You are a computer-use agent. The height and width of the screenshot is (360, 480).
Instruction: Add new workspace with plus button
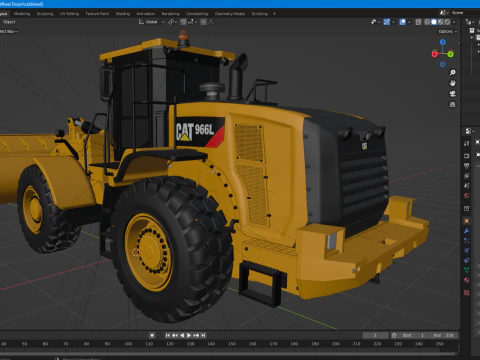click(274, 14)
